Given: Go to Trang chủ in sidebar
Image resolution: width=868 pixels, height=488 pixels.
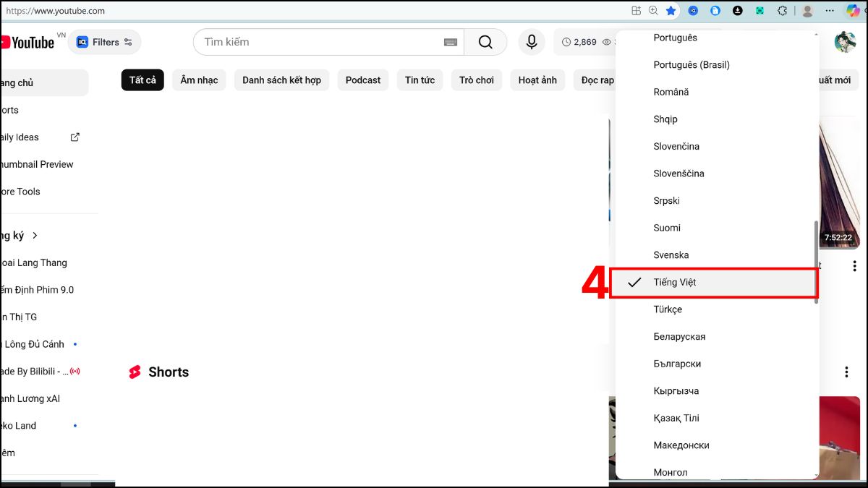Looking at the screenshot, I should [43, 83].
